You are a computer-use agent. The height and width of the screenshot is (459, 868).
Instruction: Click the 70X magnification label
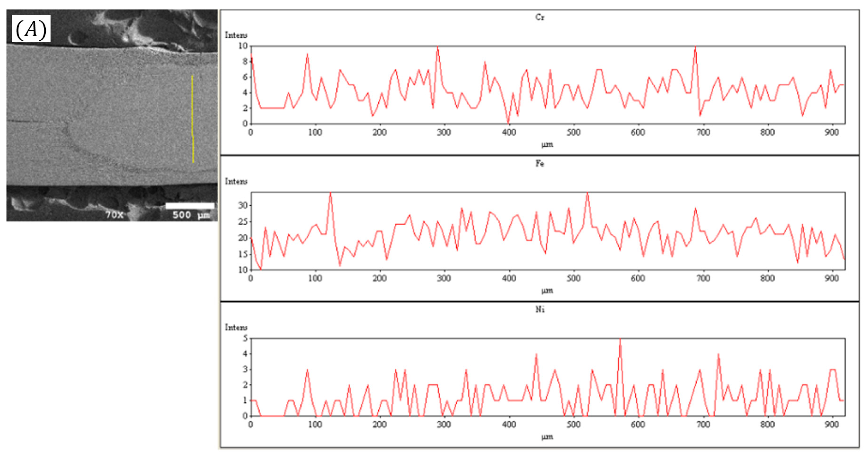tap(115, 215)
